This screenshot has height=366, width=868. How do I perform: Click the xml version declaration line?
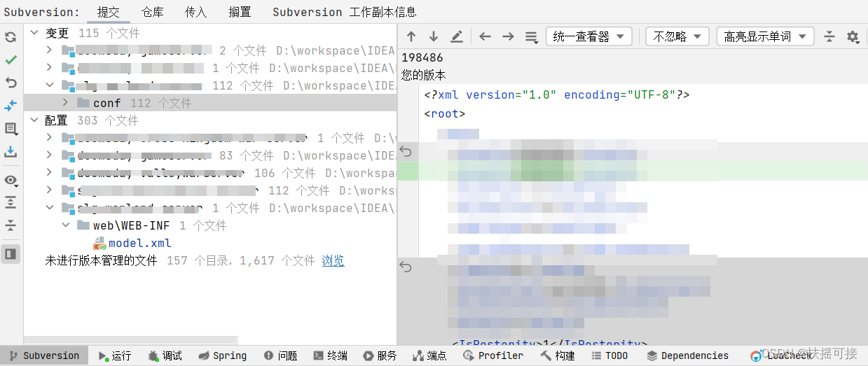point(556,94)
